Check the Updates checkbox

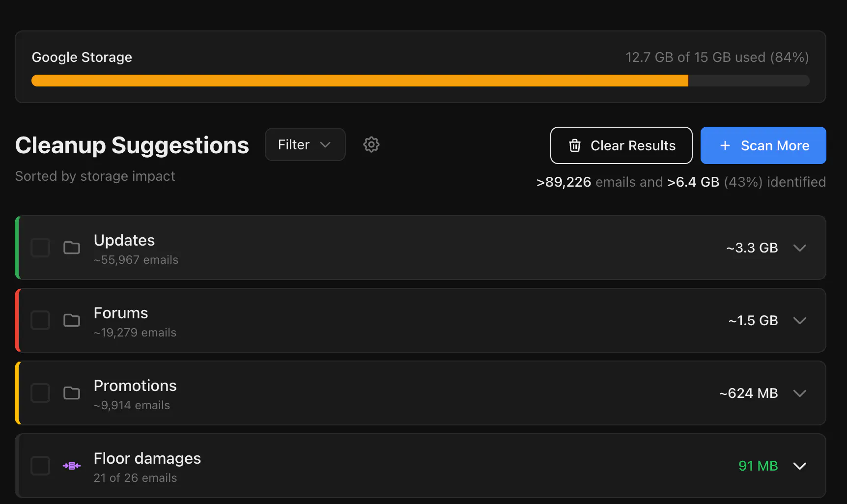pos(40,248)
